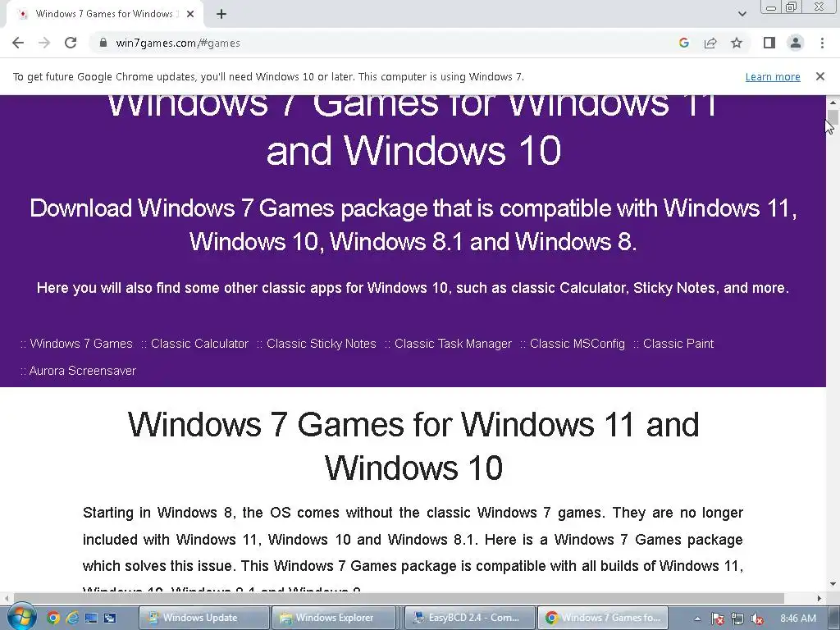Click the 'Download Windows 7 Games package' subtitle
This screenshot has width=840, height=630.
point(413,225)
